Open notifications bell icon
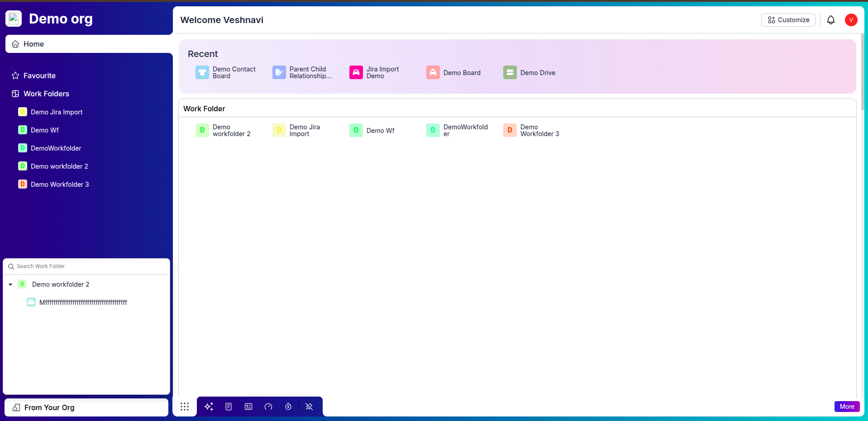Viewport: 868px width, 421px height. pyautogui.click(x=831, y=20)
